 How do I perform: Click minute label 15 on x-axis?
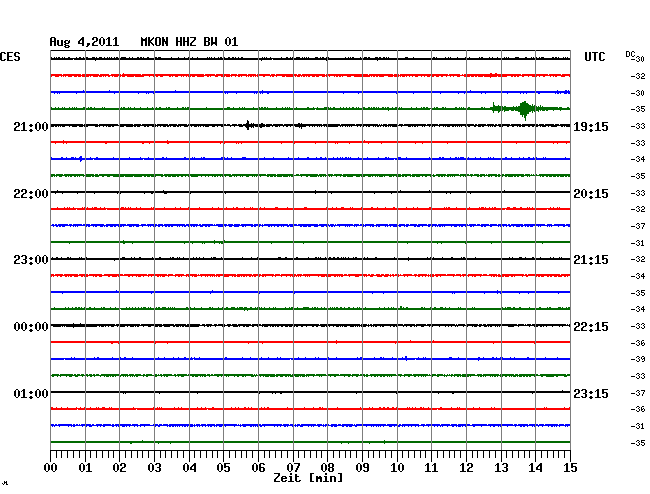[570, 467]
